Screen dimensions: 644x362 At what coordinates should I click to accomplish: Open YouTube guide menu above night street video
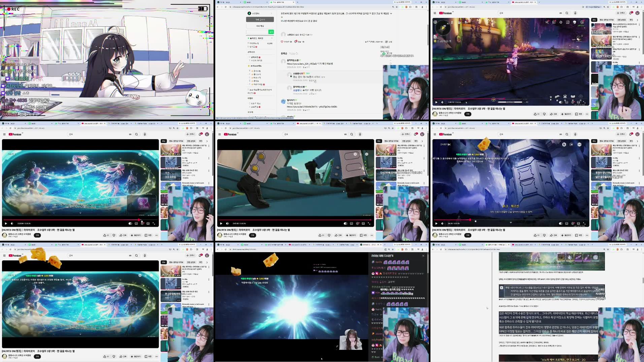click(x=435, y=13)
